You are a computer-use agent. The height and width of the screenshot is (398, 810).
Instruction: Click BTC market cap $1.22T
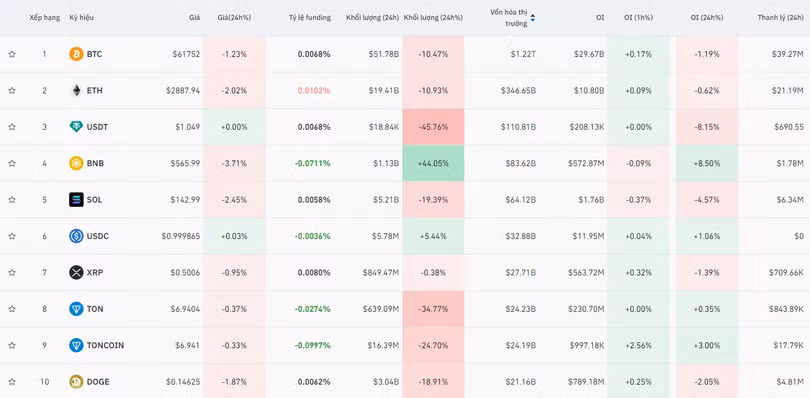pyautogui.click(x=523, y=54)
